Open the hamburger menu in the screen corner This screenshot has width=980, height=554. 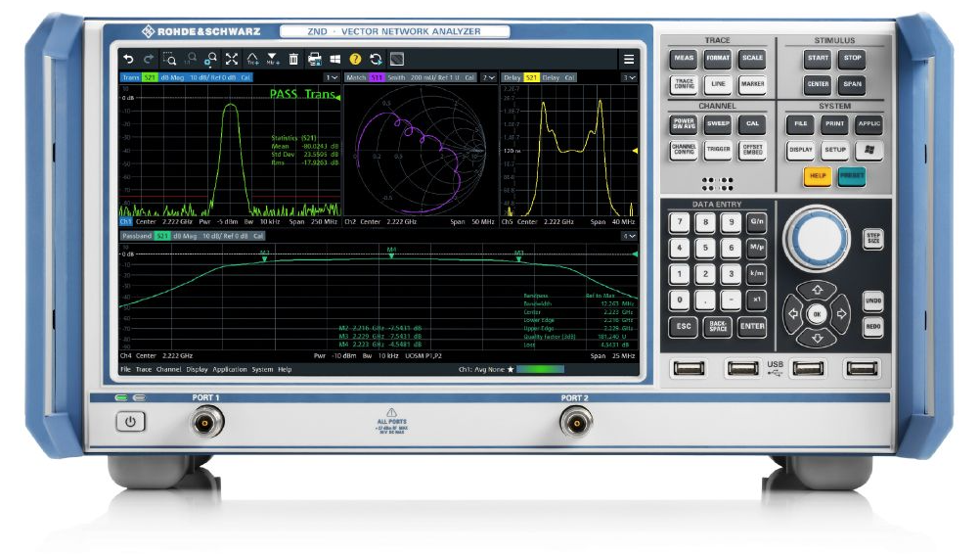click(x=629, y=60)
